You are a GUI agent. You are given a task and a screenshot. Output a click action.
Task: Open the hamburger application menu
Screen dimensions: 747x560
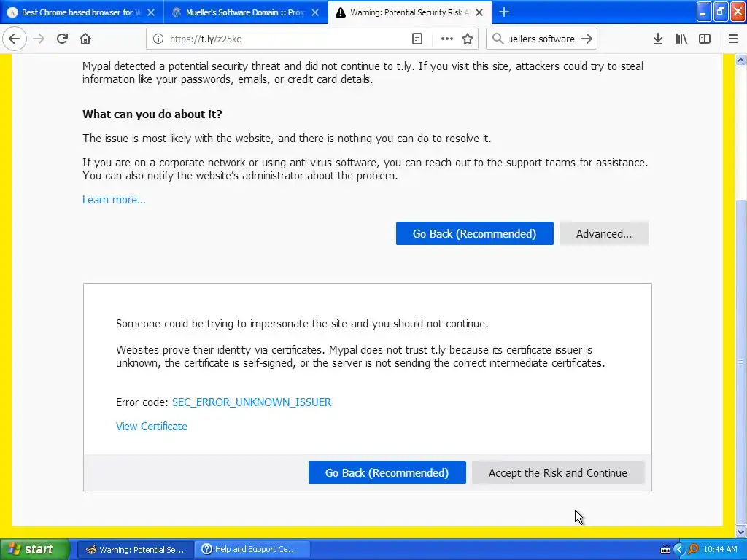coord(733,39)
